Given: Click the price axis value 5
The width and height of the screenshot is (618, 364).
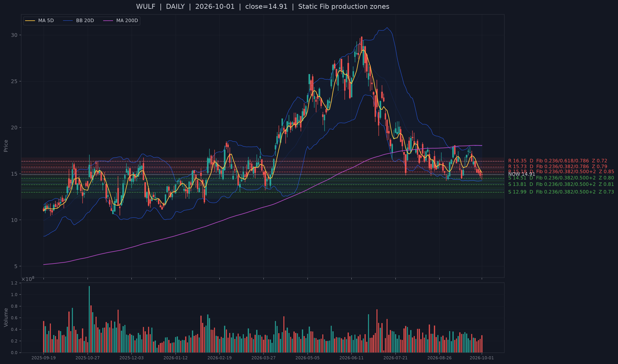Looking at the screenshot, I should [x=16, y=266].
